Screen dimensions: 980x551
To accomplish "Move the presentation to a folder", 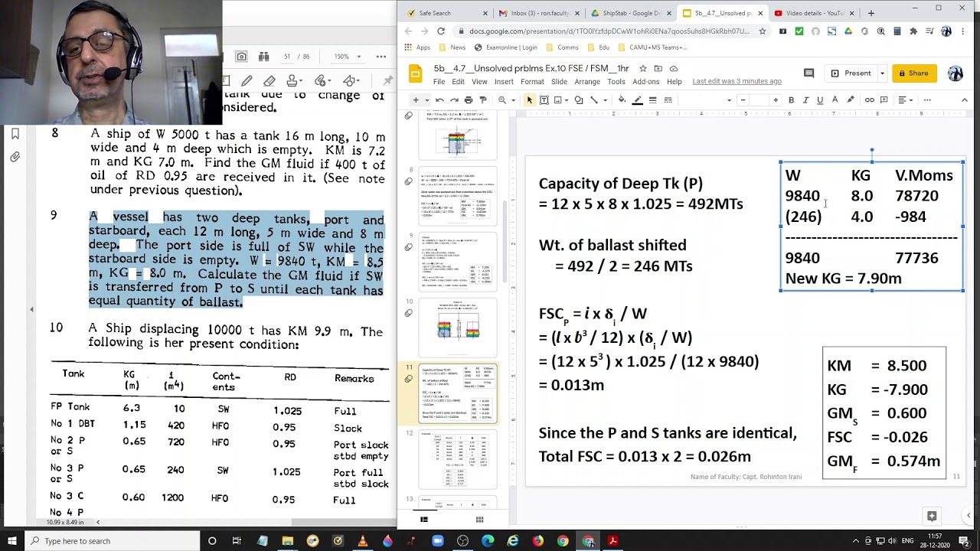I will pyautogui.click(x=658, y=69).
